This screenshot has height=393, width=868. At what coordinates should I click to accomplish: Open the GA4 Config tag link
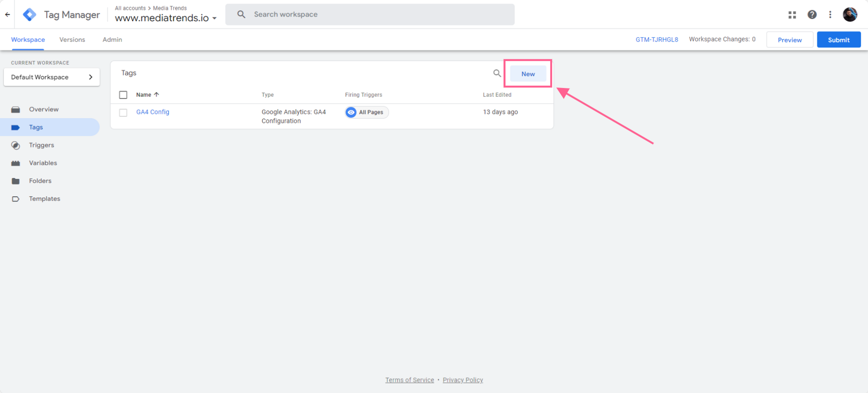pos(153,112)
